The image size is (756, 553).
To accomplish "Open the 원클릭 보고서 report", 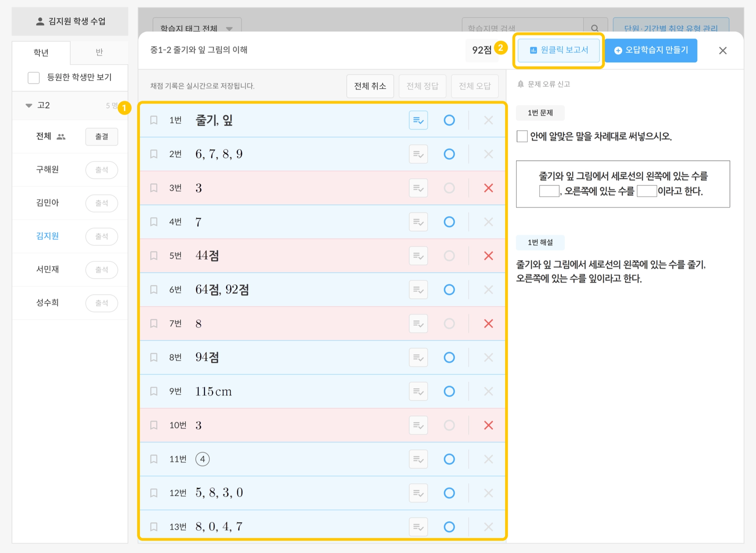I will point(559,50).
